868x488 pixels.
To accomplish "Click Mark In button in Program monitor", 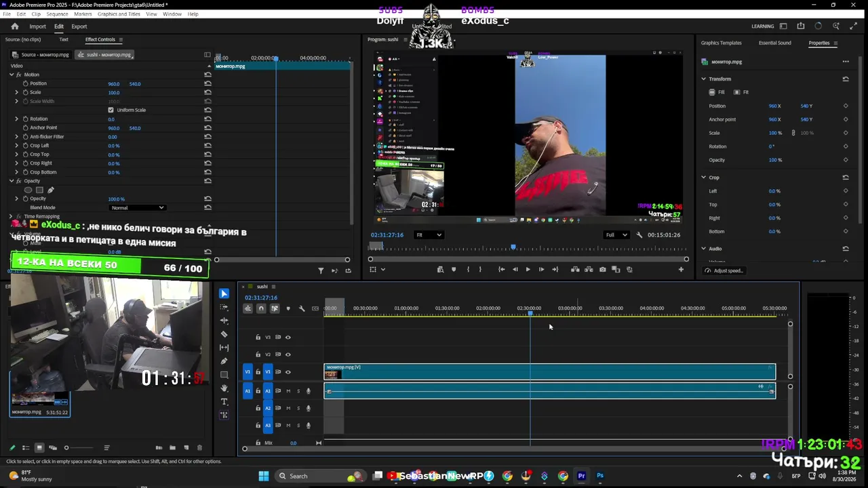I will [468, 270].
